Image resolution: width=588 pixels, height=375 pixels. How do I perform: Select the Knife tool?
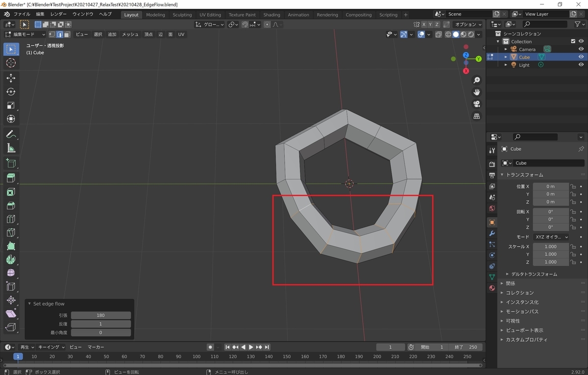11,233
